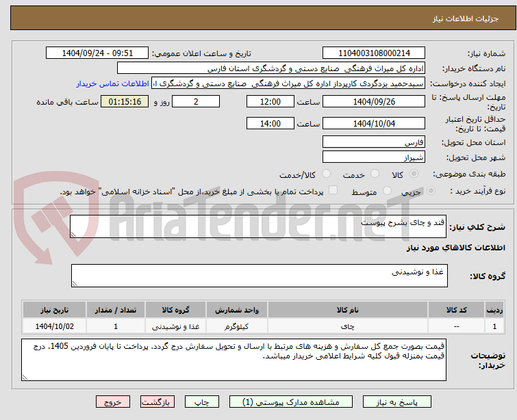Viewport: 517px width, 420px height.
Task: Click the ایجاد کننده درخواست field
Action: point(288,83)
